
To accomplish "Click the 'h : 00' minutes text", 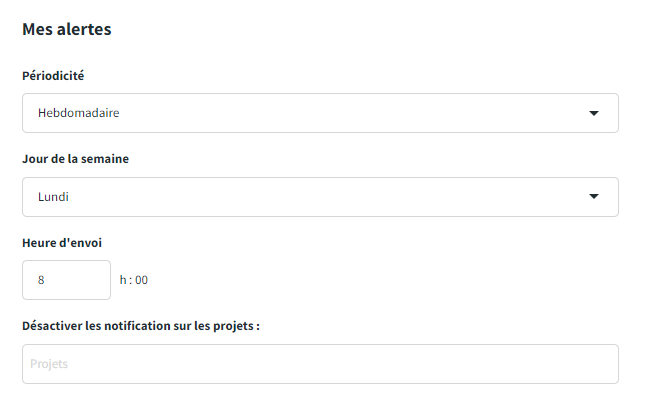I will (134, 280).
